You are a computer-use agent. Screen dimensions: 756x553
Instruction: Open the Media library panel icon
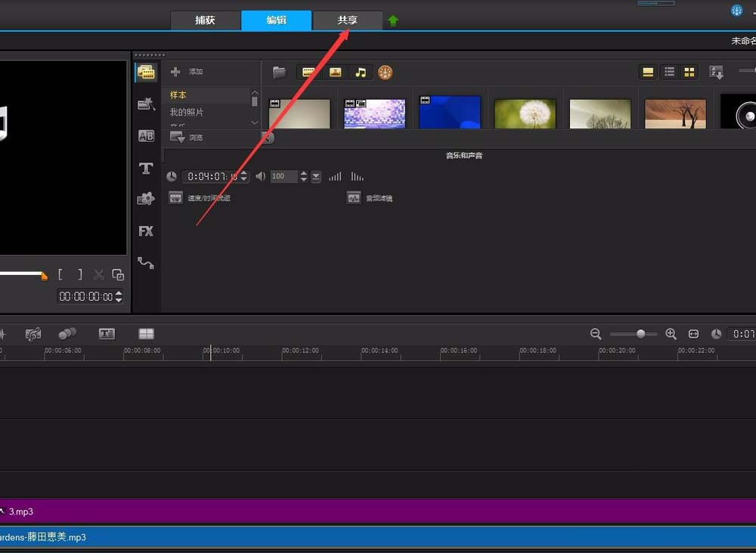146,73
